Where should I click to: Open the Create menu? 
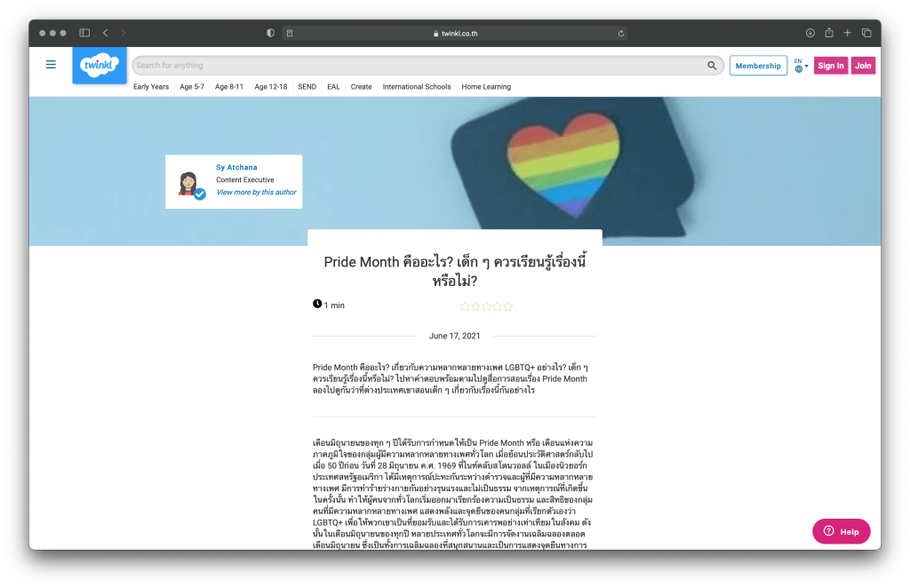[x=361, y=87]
